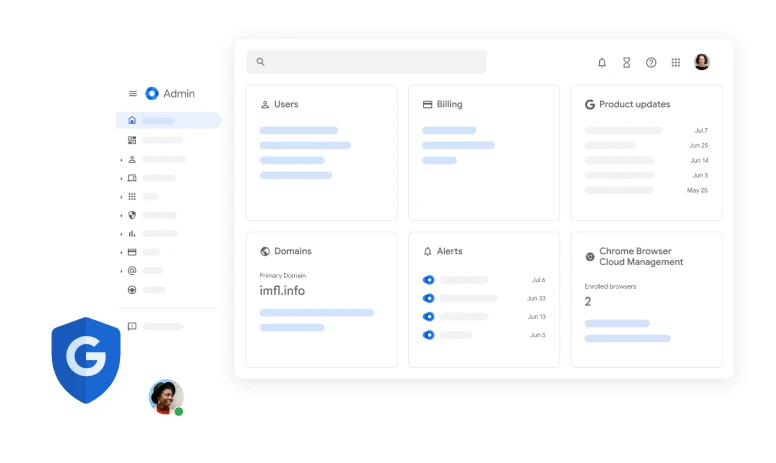Open the Billing card title
Viewport: 776px width, 463px height.
[449, 104]
